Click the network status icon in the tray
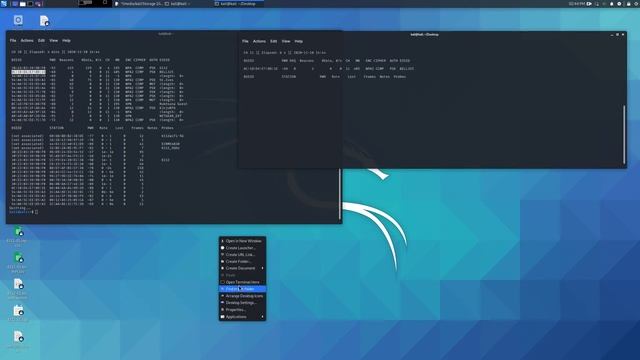The image size is (640, 360). pos(597,4)
